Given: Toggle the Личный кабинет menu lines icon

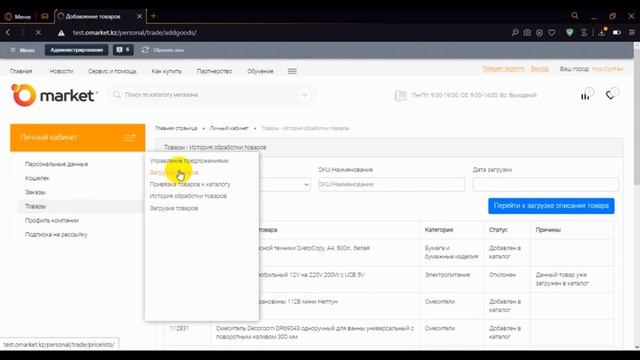Looking at the screenshot, I should pos(129,138).
